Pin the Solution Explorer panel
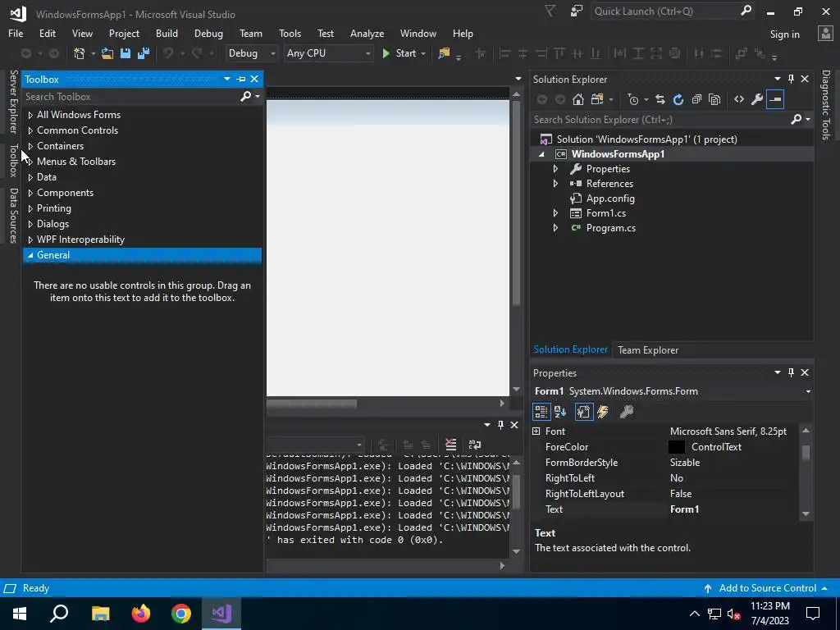Image resolution: width=840 pixels, height=630 pixels. point(791,79)
